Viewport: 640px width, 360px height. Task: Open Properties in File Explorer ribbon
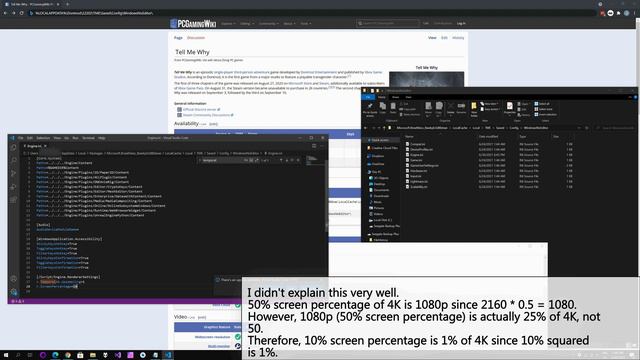point(509,108)
